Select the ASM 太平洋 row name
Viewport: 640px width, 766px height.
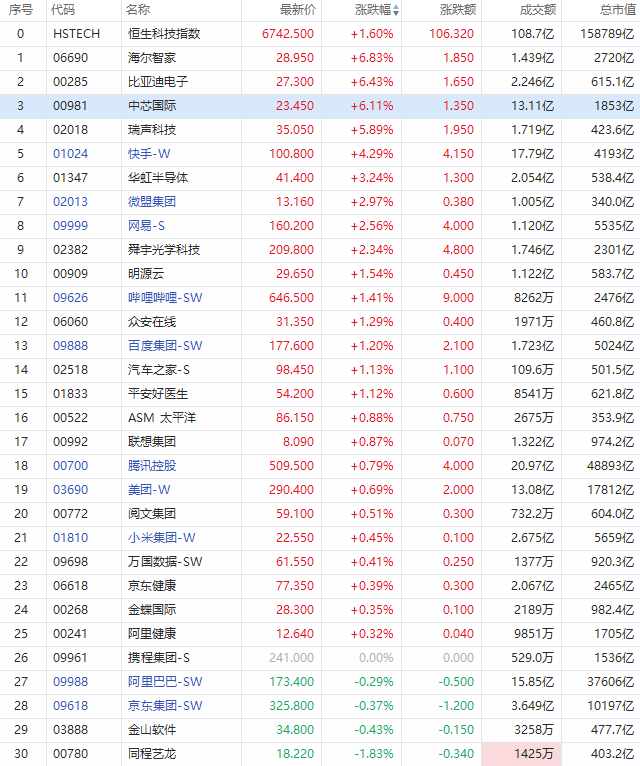point(162,418)
